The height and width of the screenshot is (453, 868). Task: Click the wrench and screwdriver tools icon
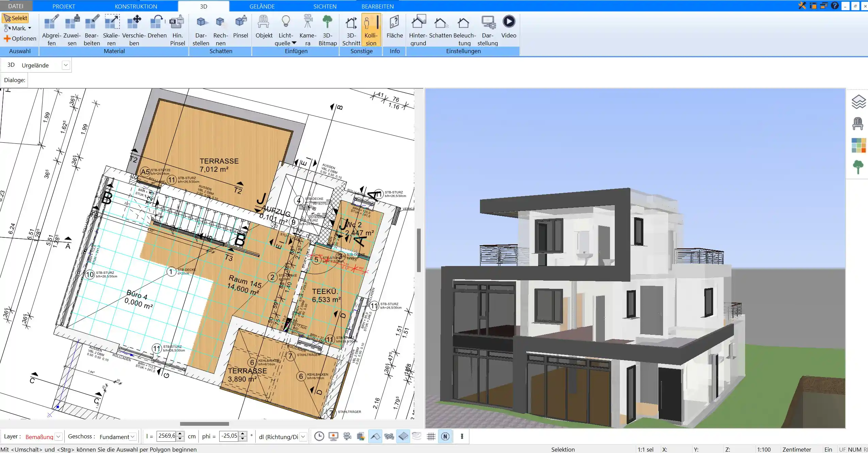[x=802, y=5]
